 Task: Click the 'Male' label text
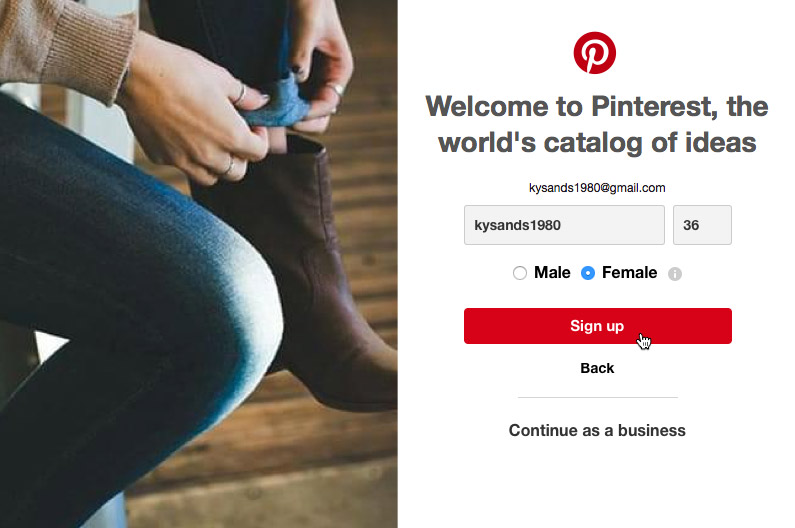552,272
